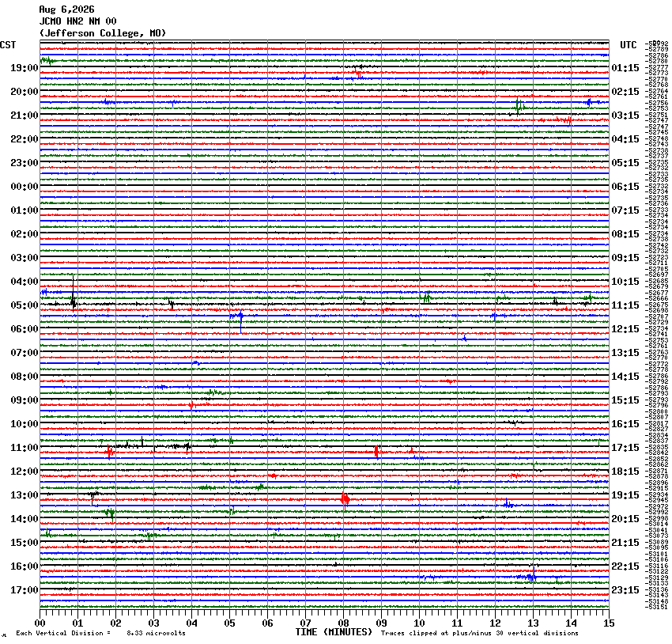The image size is (672, 644).
Task: Click the large red event burst near 19:15 UTC row
Action: click(345, 499)
